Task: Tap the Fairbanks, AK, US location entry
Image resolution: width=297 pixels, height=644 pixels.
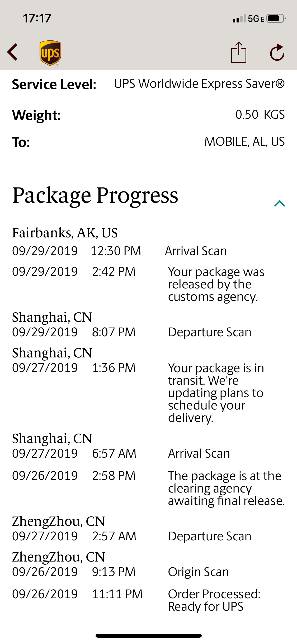Action: coord(65,233)
